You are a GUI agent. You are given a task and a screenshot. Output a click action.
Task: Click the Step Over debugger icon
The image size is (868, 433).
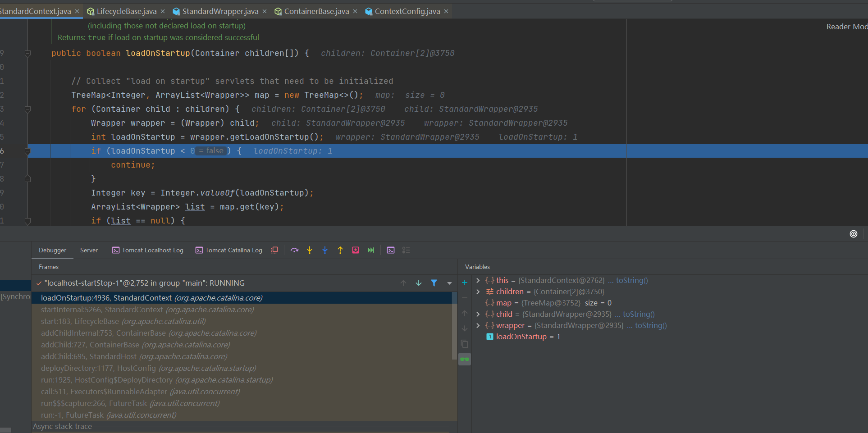pyautogui.click(x=294, y=250)
